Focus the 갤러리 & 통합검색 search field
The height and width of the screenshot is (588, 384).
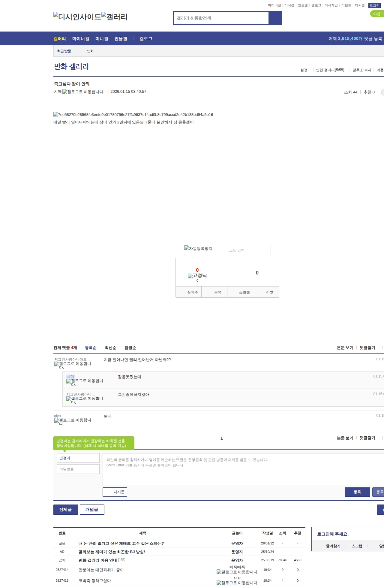(221, 18)
